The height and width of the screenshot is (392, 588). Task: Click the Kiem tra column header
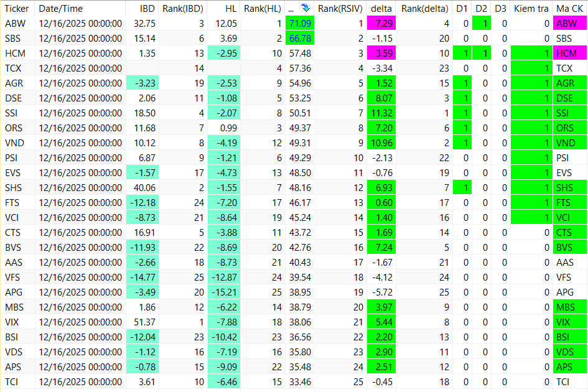coord(531,8)
